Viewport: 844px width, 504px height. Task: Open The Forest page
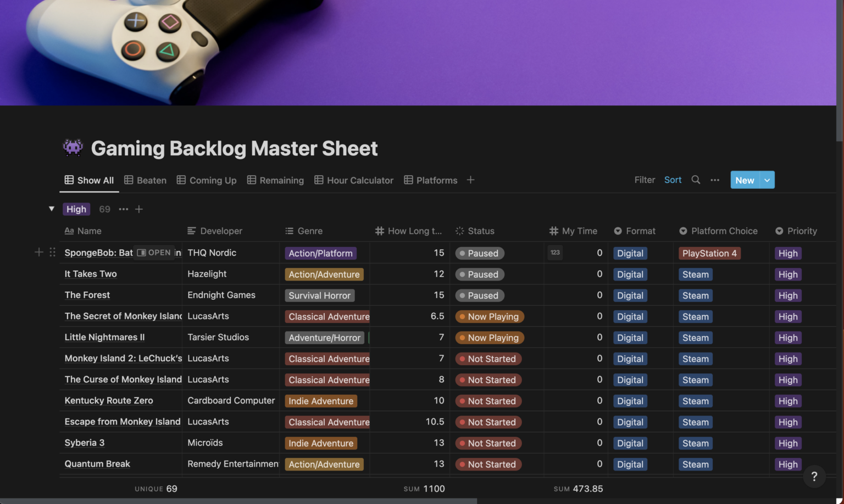coord(87,295)
